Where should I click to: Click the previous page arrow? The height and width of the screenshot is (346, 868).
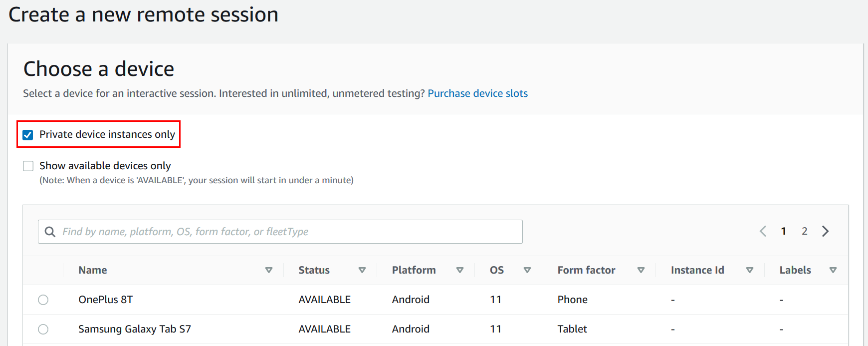click(x=763, y=231)
